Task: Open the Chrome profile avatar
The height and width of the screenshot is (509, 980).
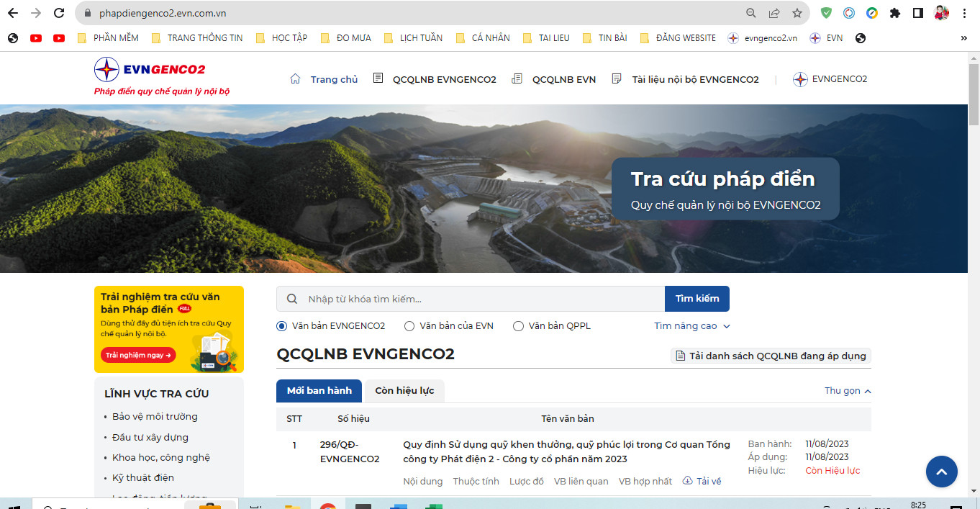Action: tap(941, 13)
